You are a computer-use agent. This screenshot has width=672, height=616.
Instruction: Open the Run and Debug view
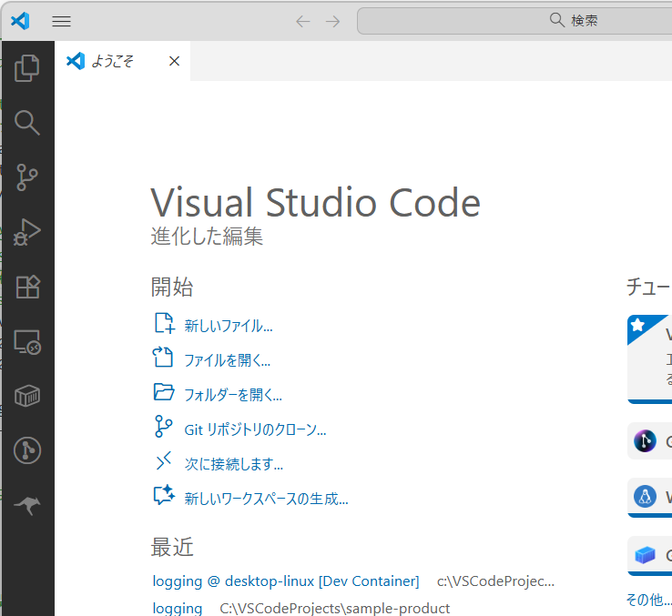27,232
